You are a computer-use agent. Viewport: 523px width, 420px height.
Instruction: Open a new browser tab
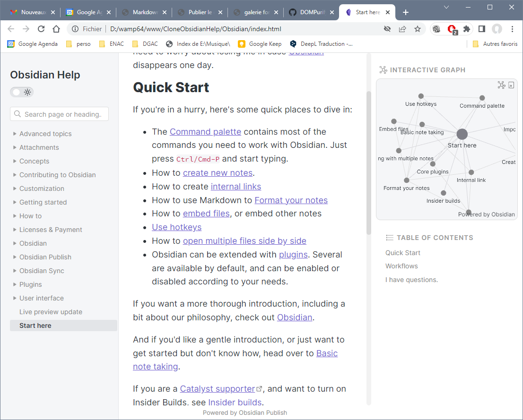[x=406, y=12]
